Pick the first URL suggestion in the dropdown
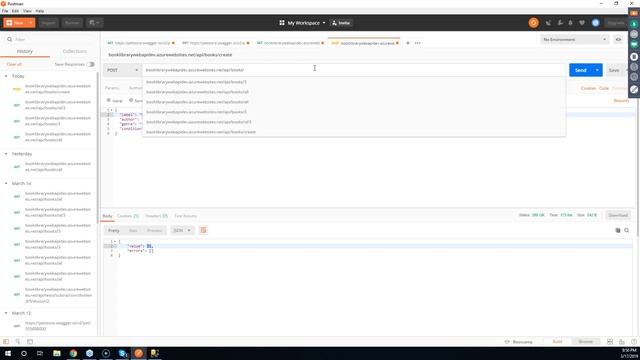The width and height of the screenshot is (640, 360). 353,82
